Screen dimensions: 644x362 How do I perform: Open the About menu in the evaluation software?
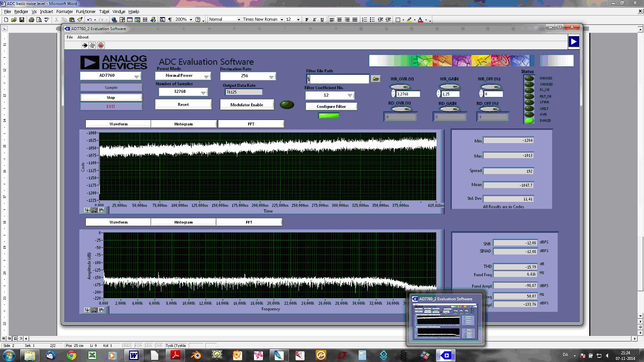[83, 37]
